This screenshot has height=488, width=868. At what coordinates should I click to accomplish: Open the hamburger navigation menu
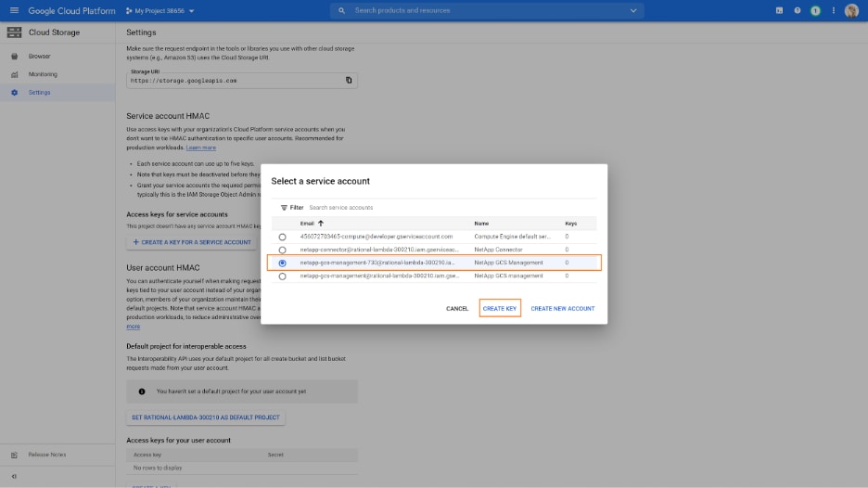click(14, 10)
